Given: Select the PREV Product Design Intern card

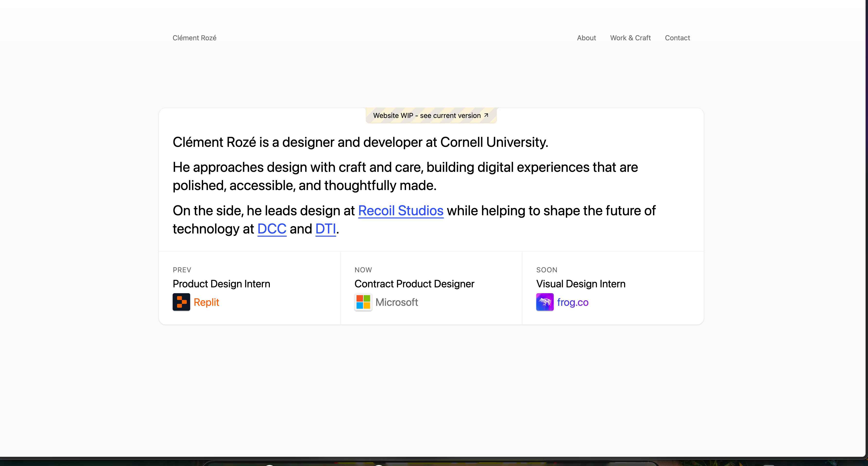Looking at the screenshot, I should 249,287.
